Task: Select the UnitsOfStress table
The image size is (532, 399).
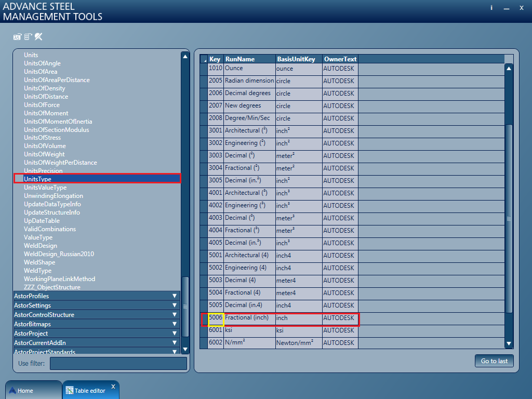Action: pos(42,137)
